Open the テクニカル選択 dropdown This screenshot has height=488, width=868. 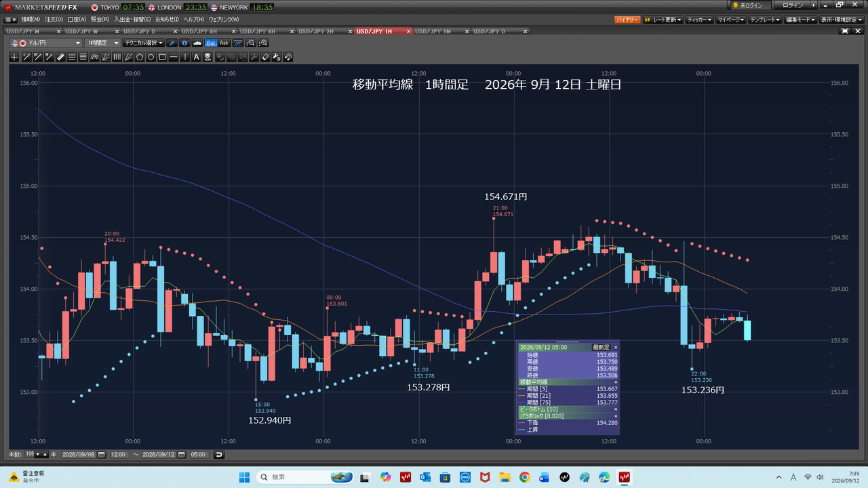pyautogui.click(x=144, y=43)
